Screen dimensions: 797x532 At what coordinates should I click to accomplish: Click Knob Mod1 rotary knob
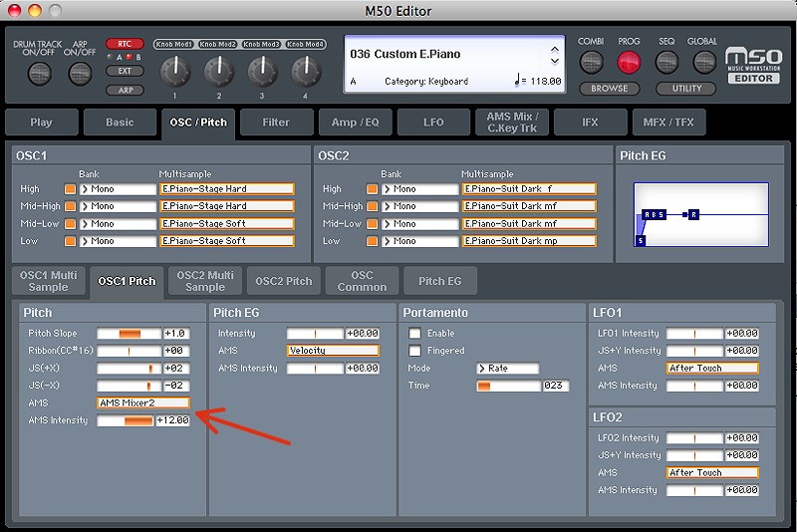pos(175,71)
